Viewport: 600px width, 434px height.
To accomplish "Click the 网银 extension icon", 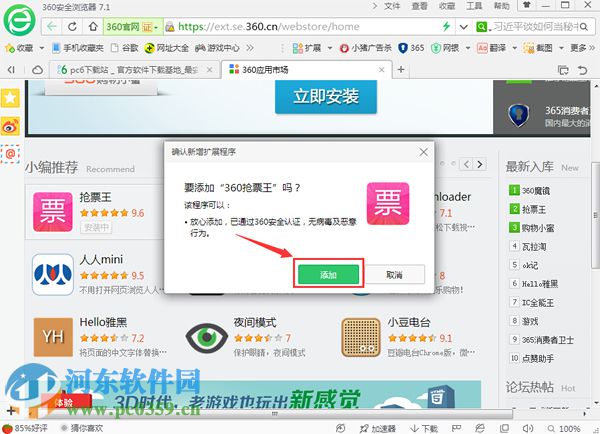I will tap(445, 48).
